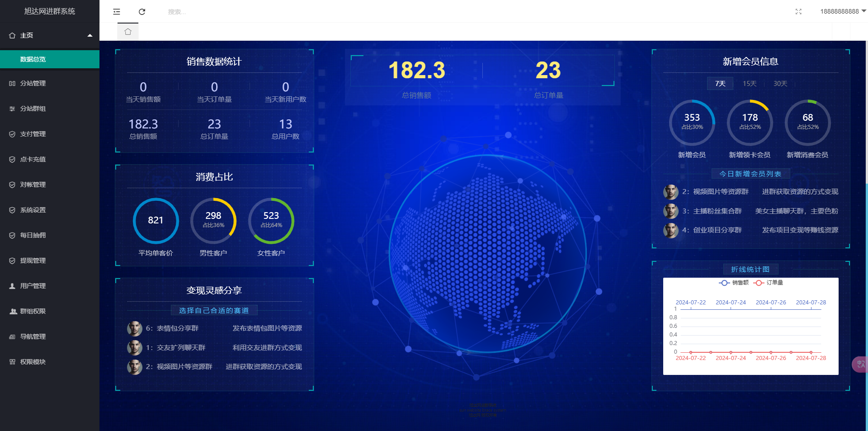Click the large yellow 23 order count
The width and height of the screenshot is (868, 431).
pyautogui.click(x=548, y=71)
